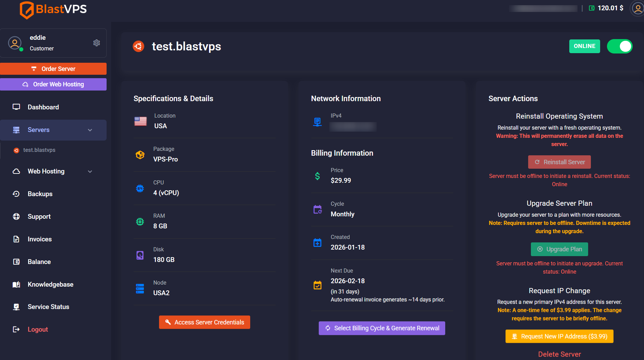Click the 120.01 $ balance amount
The height and width of the screenshot is (360, 644).
(x=610, y=8)
